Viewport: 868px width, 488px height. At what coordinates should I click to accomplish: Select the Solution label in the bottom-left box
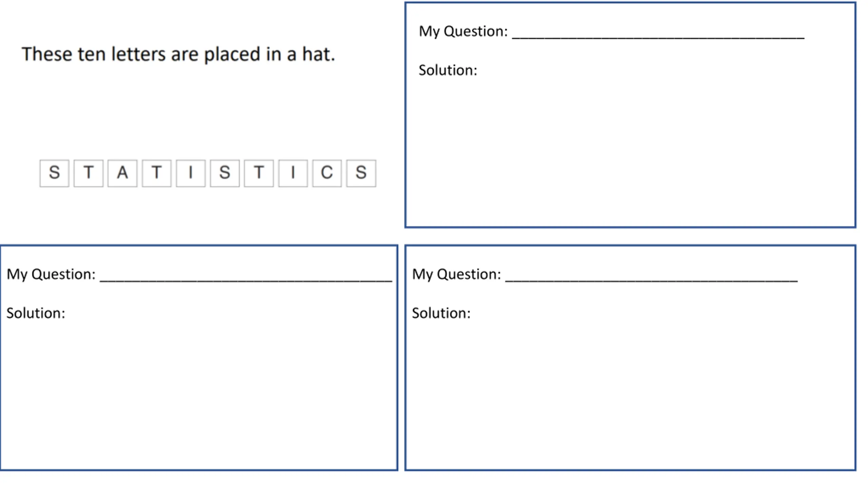click(x=36, y=313)
